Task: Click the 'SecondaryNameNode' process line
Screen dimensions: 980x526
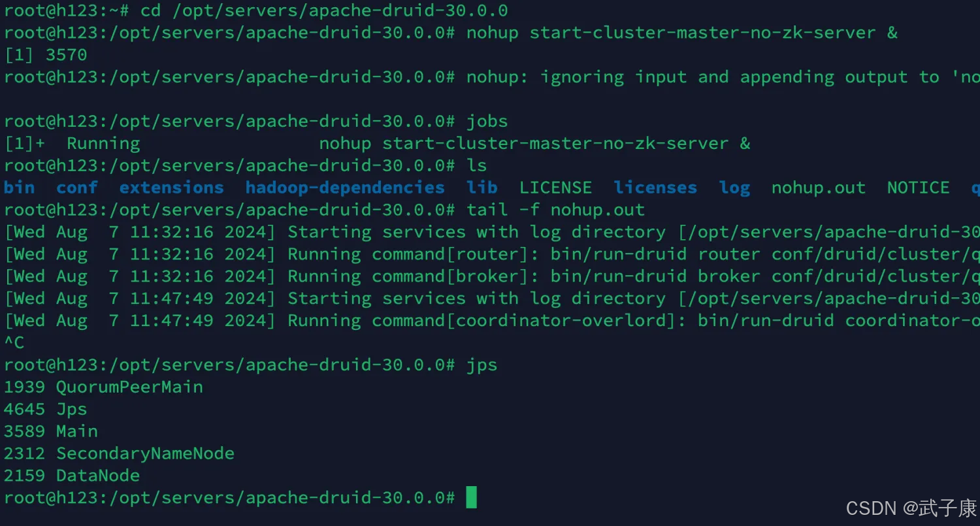Action: coord(145,453)
